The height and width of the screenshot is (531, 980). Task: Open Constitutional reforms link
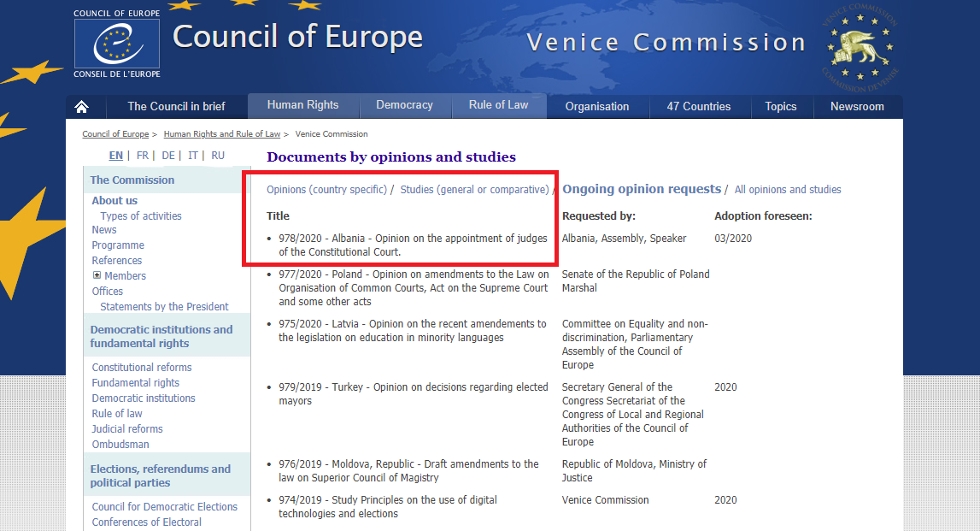142,367
